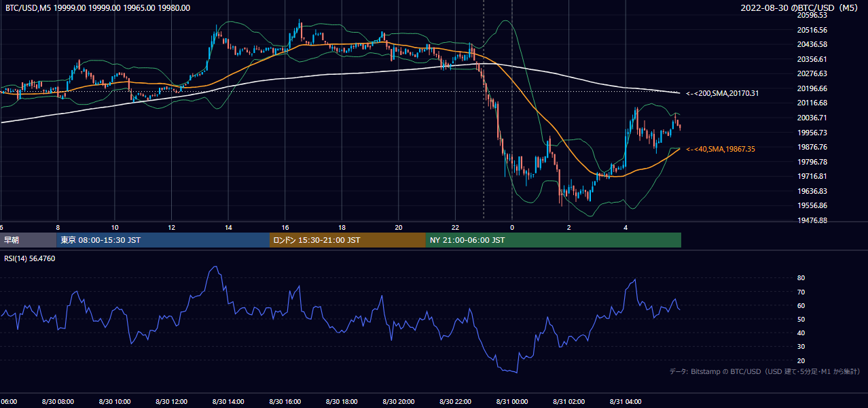Click RSI scale label 40
868x408 pixels.
801,333
